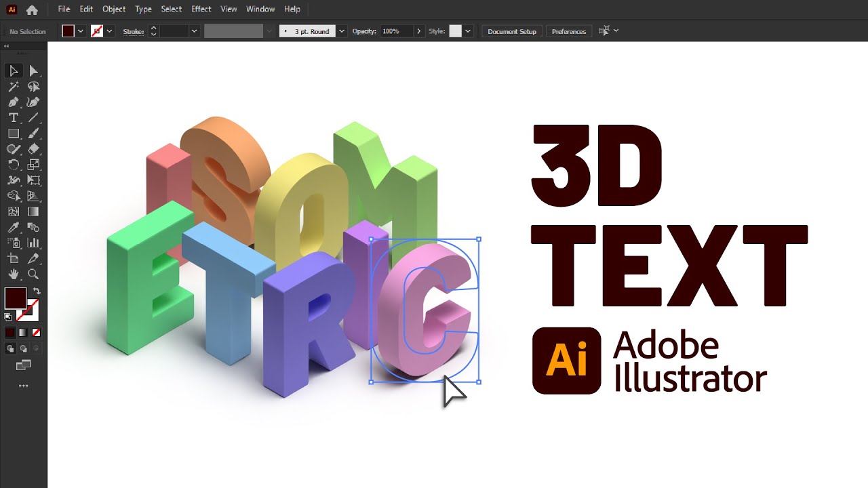
Task: Choose the Mesh tool
Action: [14, 211]
